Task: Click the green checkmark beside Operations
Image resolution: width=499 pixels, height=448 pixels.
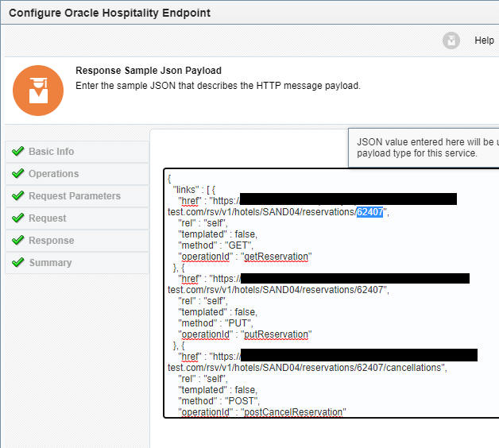Action: coord(17,173)
